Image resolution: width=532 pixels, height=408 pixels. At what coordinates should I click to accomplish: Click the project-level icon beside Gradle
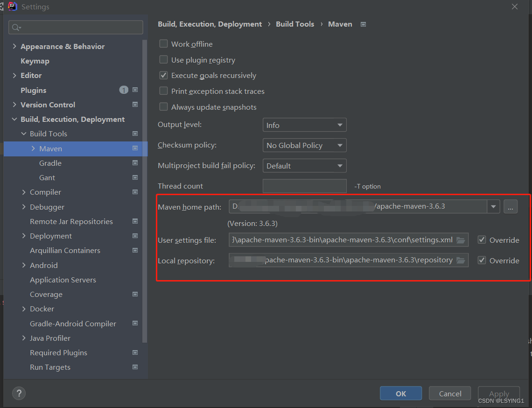point(135,163)
